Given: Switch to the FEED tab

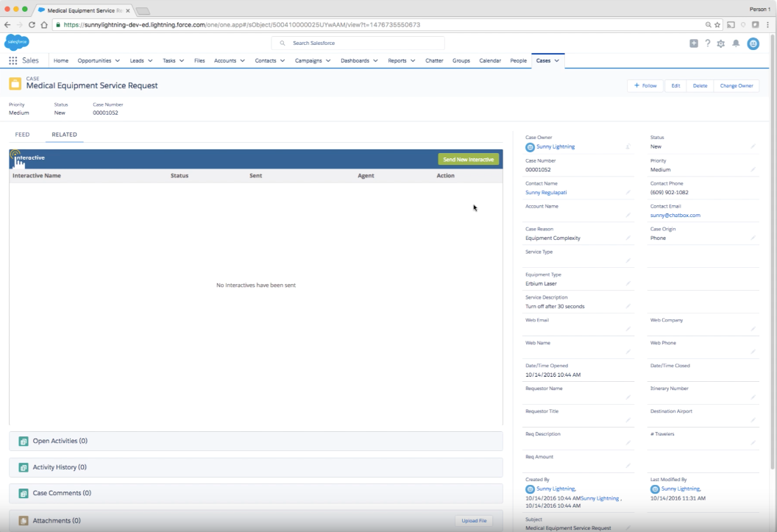Looking at the screenshot, I should [22, 135].
